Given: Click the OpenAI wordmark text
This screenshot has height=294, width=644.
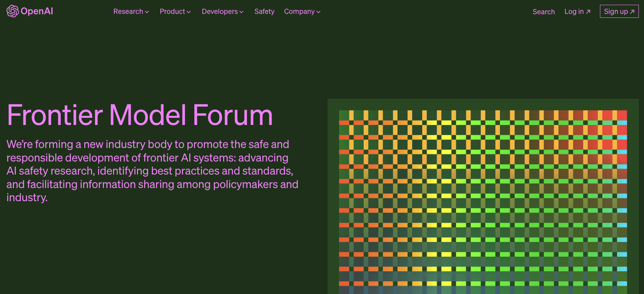Looking at the screenshot, I should [37, 11].
